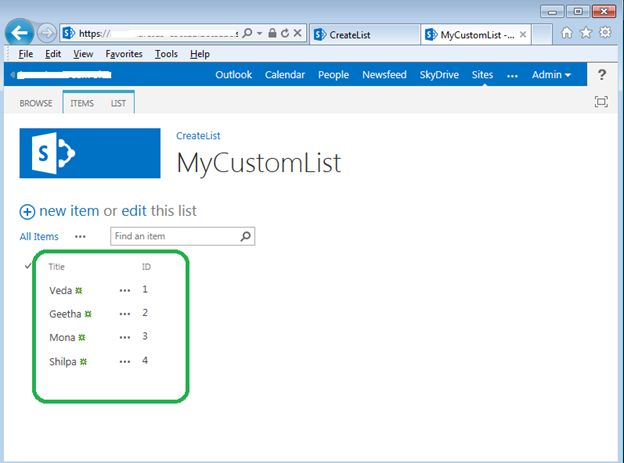624x463 pixels.
Task: Click the browser Forward arrow button
Action: [x=47, y=33]
